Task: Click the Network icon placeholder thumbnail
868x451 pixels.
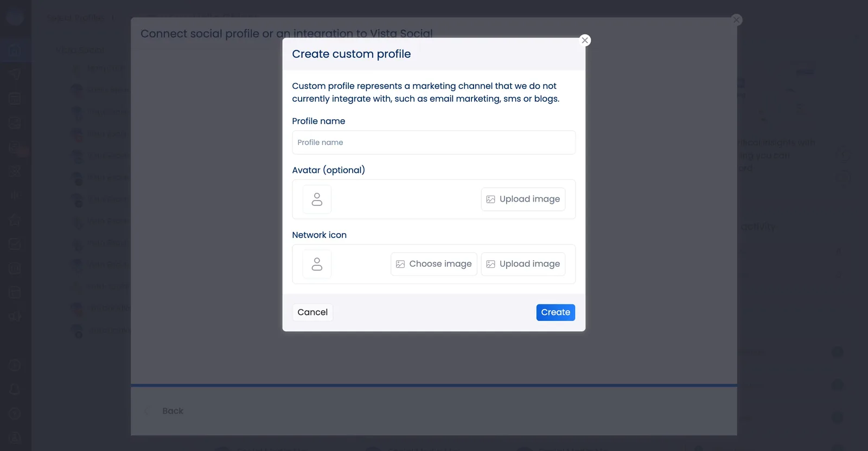Action: click(317, 264)
